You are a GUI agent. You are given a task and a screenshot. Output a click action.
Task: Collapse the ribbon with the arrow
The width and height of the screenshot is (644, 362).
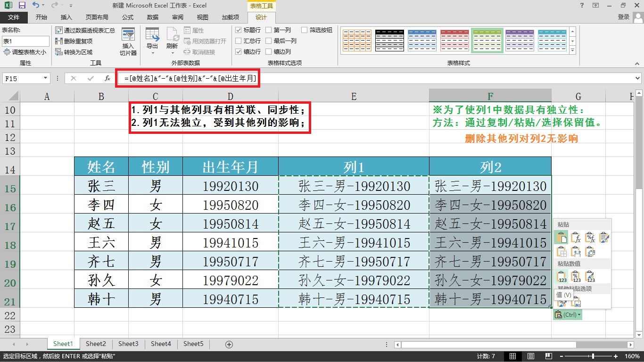[637, 63]
